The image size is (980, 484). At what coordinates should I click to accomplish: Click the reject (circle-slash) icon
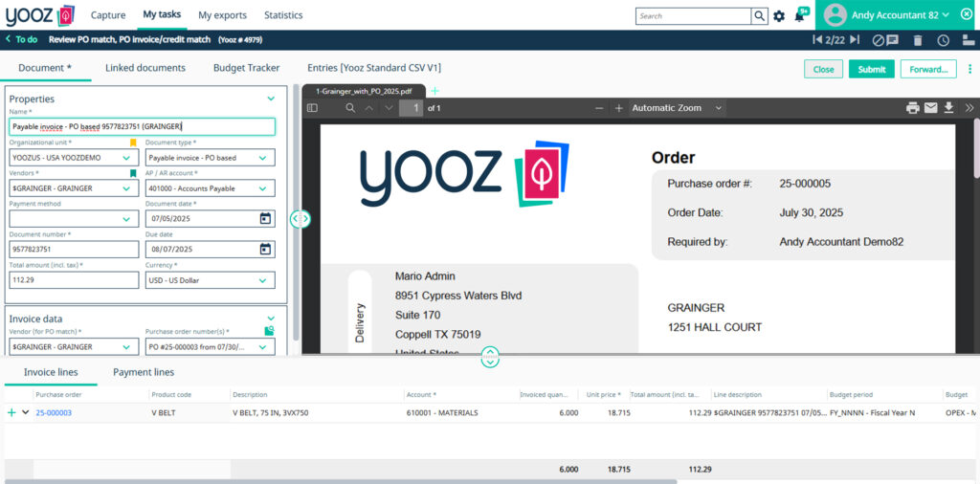(879, 40)
